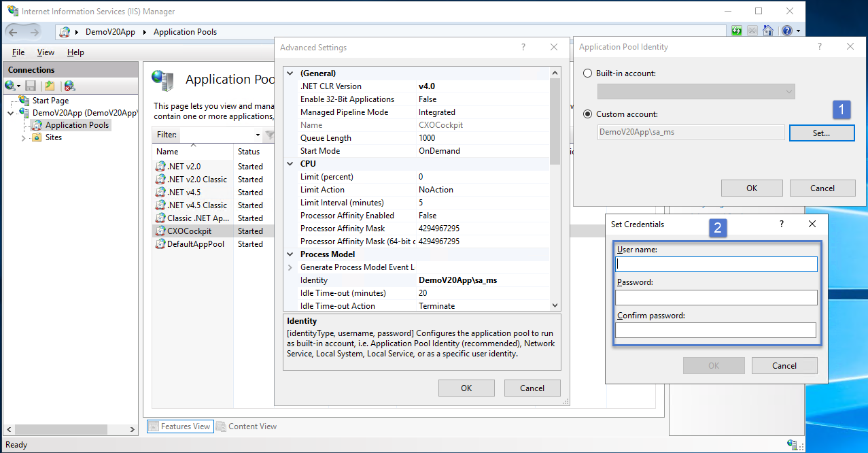Select Start Page in Connections tree

(x=50, y=101)
